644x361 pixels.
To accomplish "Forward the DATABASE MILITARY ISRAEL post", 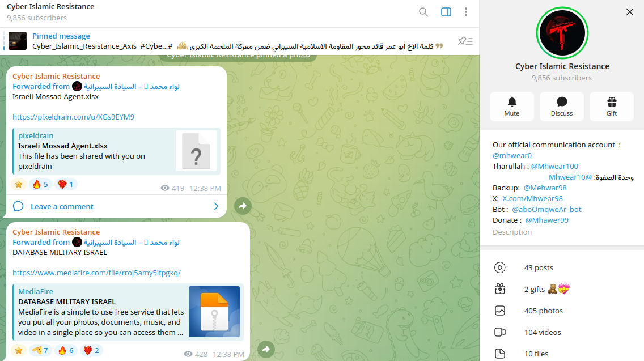I will [266, 349].
